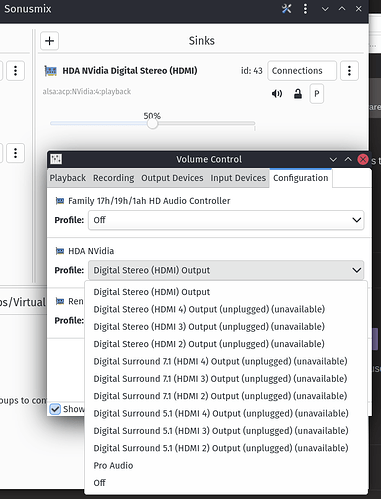This screenshot has height=499, width=381.
Task: Toggle the Show checkbox at bottom left
Action: tap(55, 409)
